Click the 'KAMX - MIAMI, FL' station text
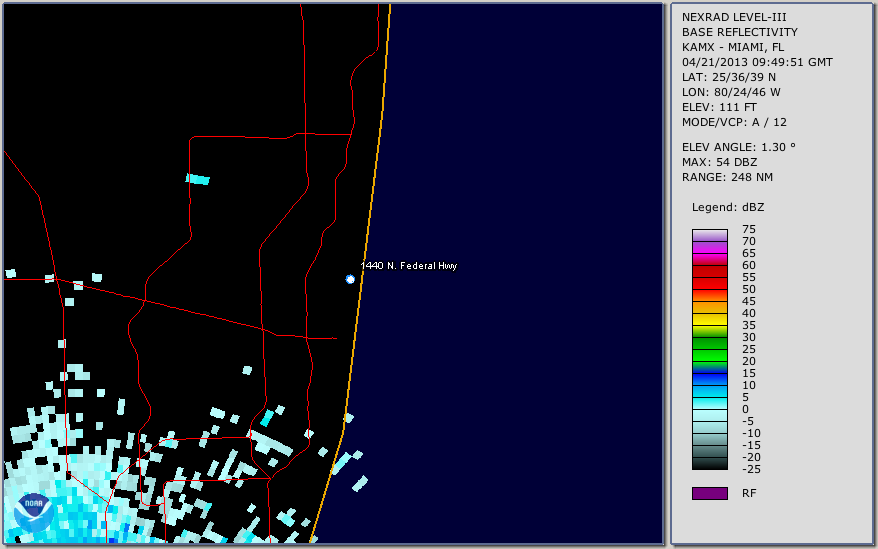The width and height of the screenshot is (878, 549). (732, 47)
